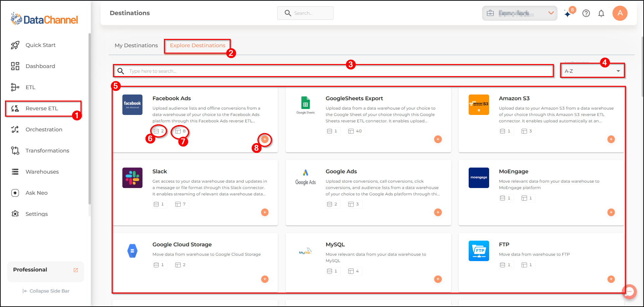The height and width of the screenshot is (307, 644).
Task: Open the AI sparkle notifications icon
Action: (x=568, y=13)
